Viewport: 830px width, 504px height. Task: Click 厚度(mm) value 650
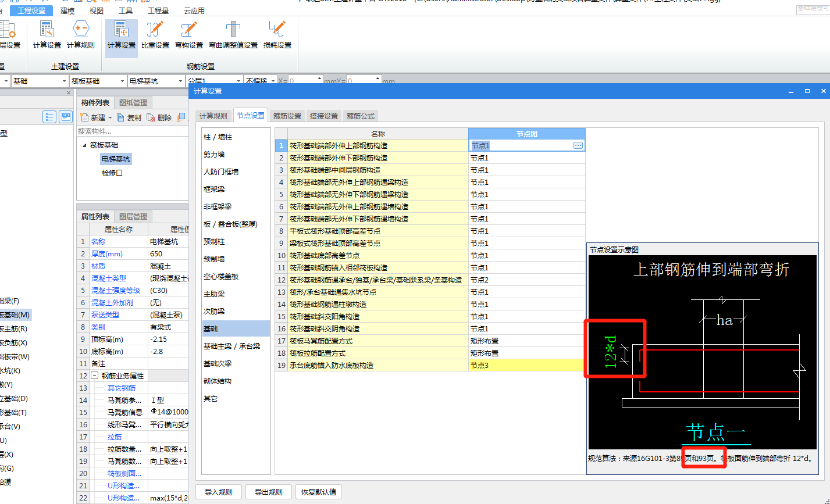click(168, 253)
